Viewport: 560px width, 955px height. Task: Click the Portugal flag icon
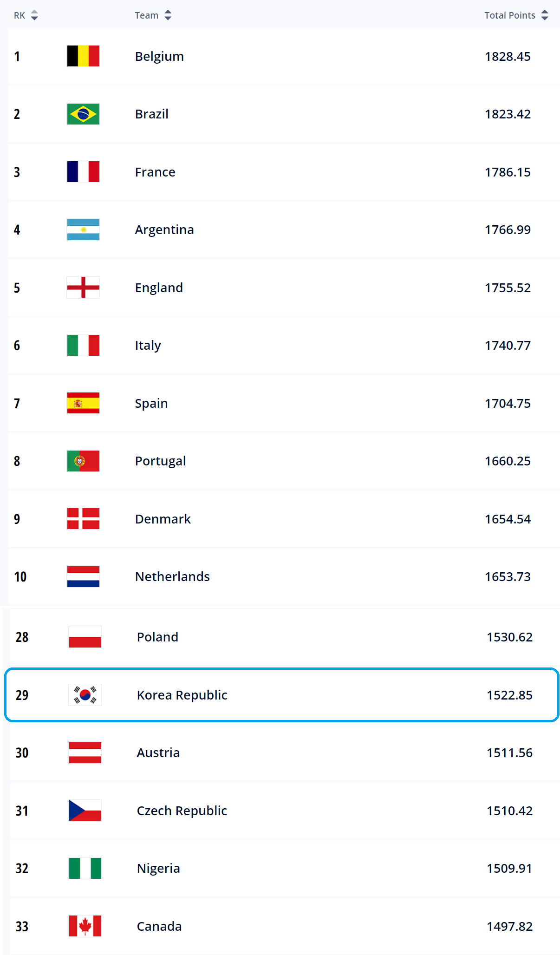tap(83, 461)
